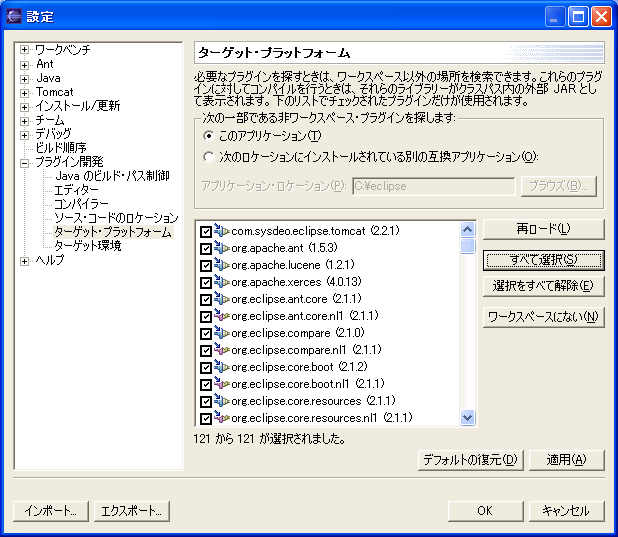Expand the Tomcat tree node
This screenshot has height=537, width=618.
24,93
